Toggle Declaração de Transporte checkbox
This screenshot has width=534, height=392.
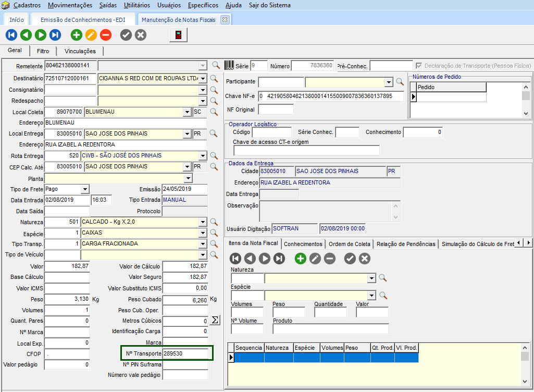tap(419, 66)
